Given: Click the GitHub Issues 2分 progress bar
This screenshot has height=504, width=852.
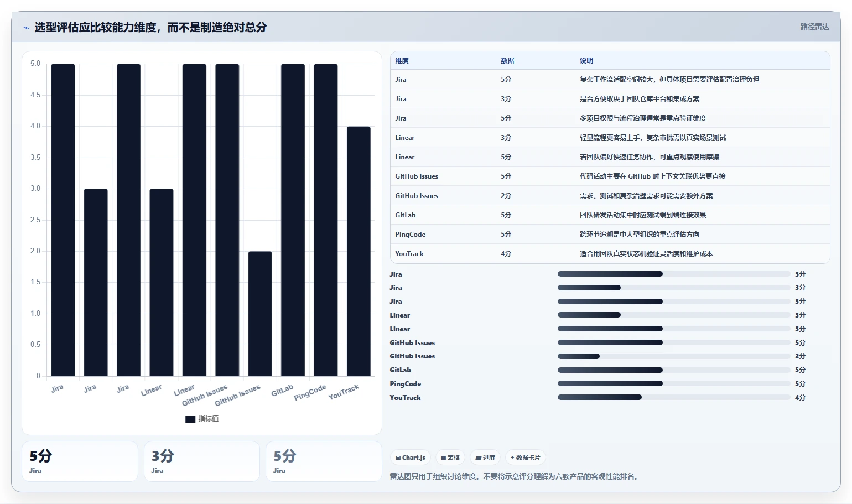Looking at the screenshot, I should [x=674, y=356].
